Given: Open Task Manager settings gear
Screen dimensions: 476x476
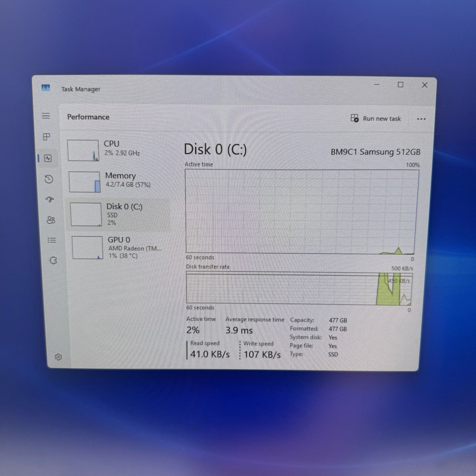Looking at the screenshot, I should click(x=58, y=357).
